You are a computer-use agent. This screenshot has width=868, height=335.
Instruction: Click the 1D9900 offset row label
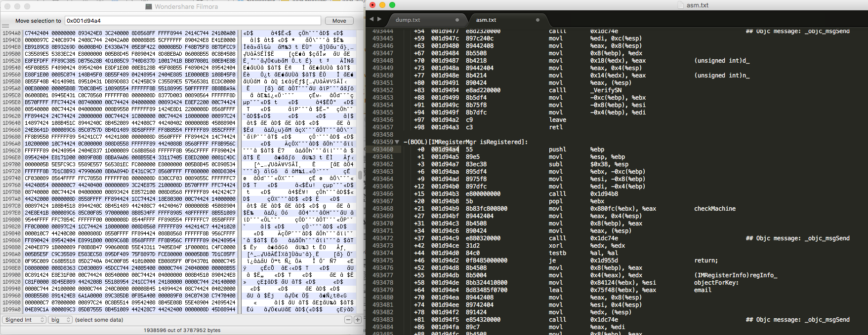pos(11,275)
